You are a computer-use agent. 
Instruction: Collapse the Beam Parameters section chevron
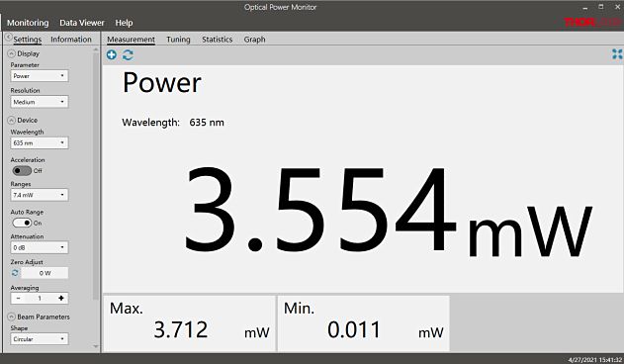click(12, 317)
